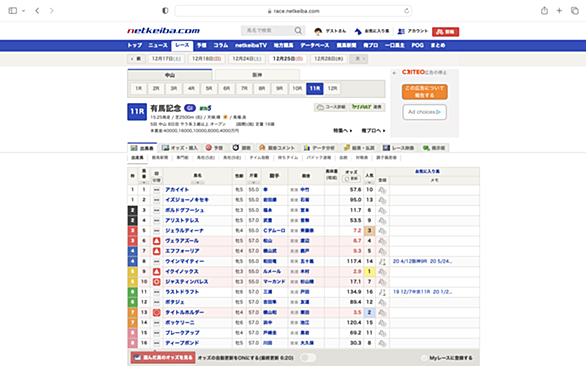Click the red selected-horse odds button
The width and height of the screenshot is (586, 366).
163,358
